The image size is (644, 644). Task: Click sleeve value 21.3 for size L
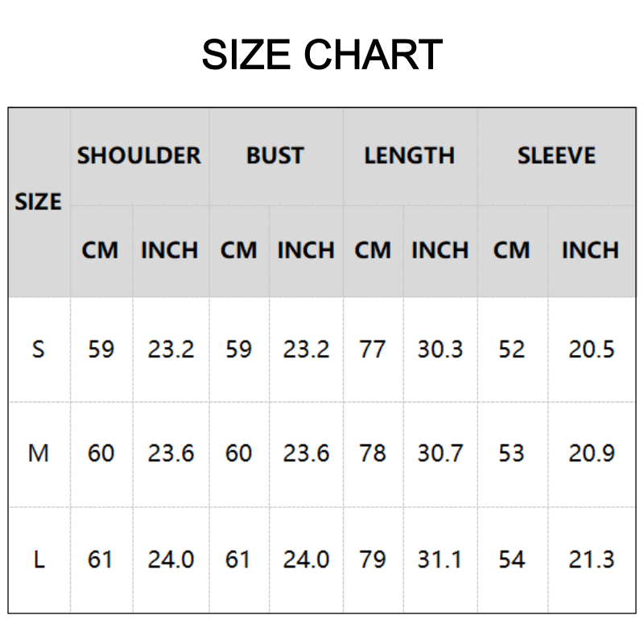tap(592, 559)
